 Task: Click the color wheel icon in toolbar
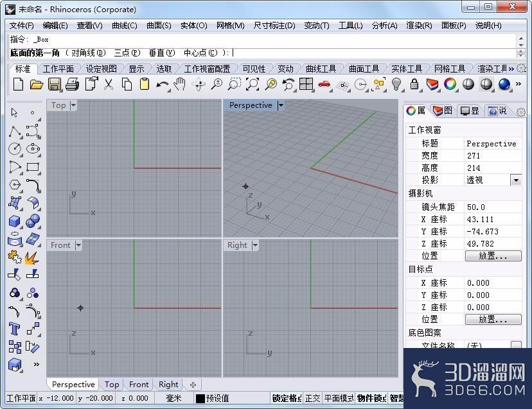[450, 84]
